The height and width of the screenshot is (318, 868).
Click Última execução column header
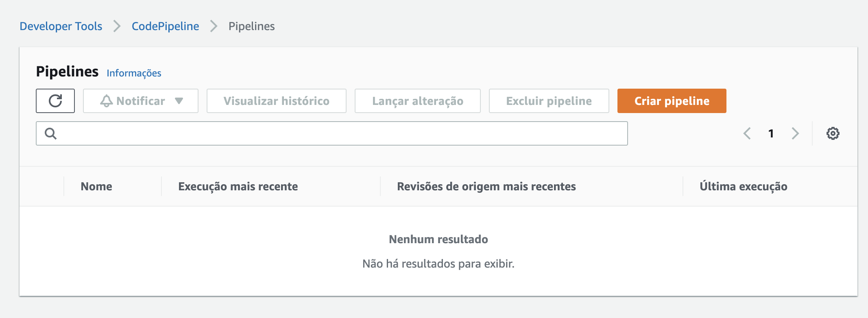[743, 186]
